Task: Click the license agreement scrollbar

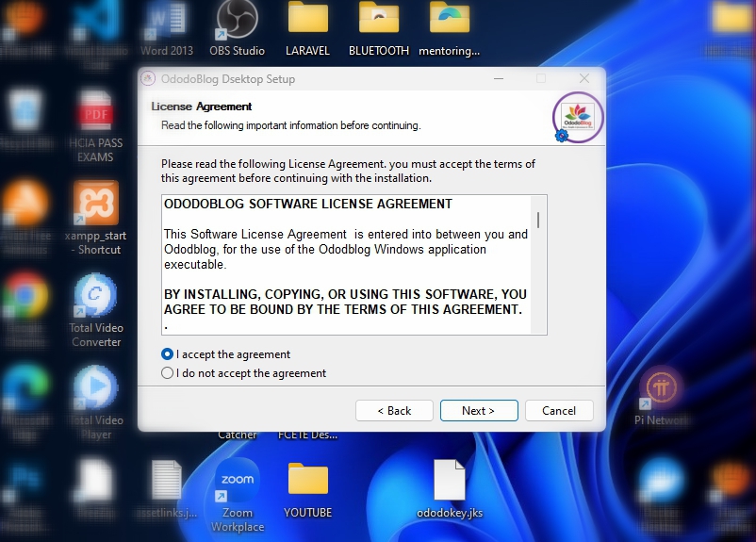Action: click(x=538, y=264)
